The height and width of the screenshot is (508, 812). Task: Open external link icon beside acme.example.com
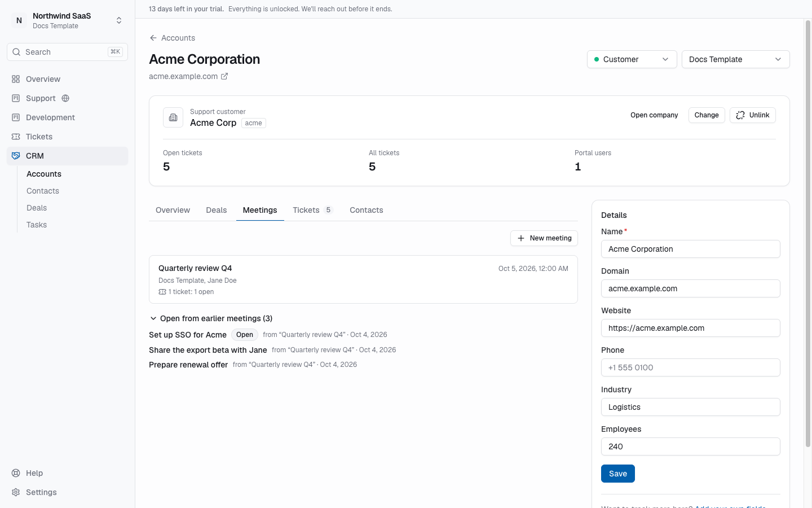point(224,76)
